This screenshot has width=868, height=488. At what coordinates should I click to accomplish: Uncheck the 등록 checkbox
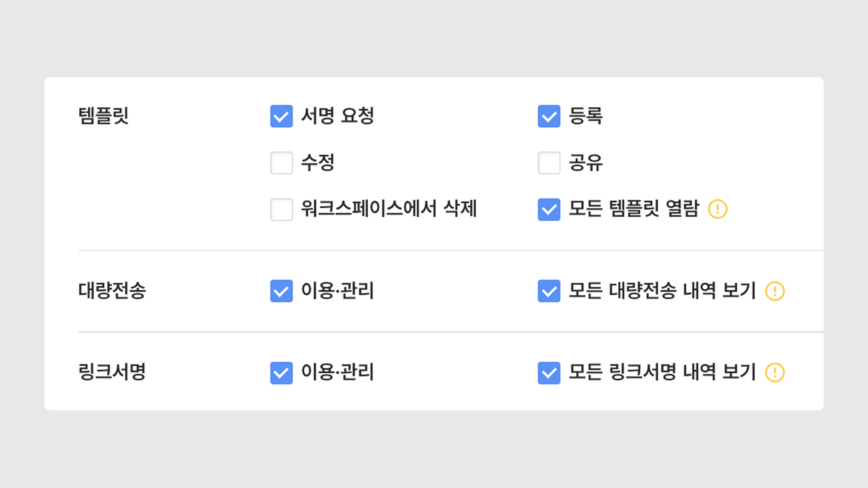(x=549, y=116)
